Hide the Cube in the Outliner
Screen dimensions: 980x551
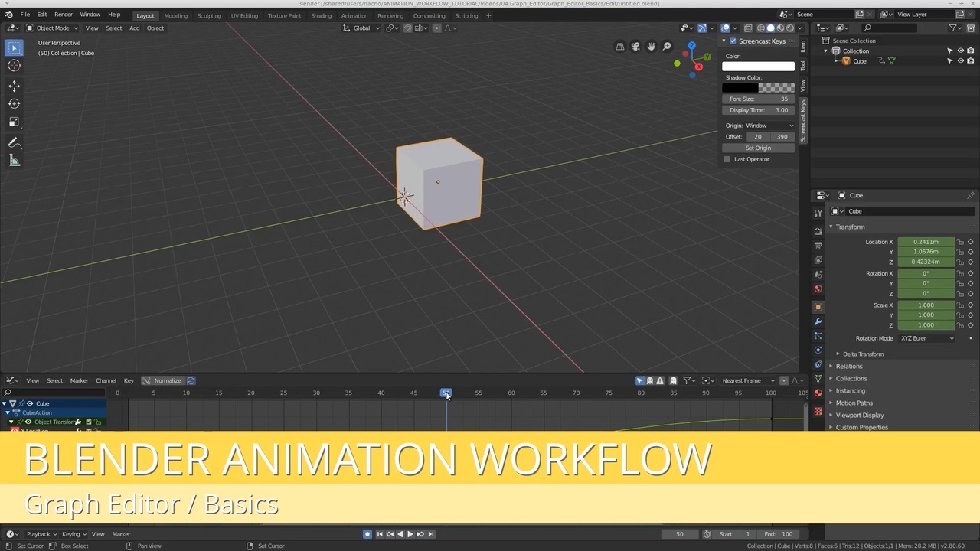[x=960, y=61]
